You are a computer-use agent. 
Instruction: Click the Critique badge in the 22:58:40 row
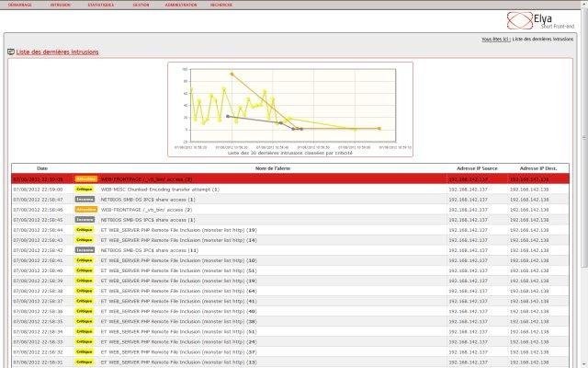pyautogui.click(x=84, y=270)
